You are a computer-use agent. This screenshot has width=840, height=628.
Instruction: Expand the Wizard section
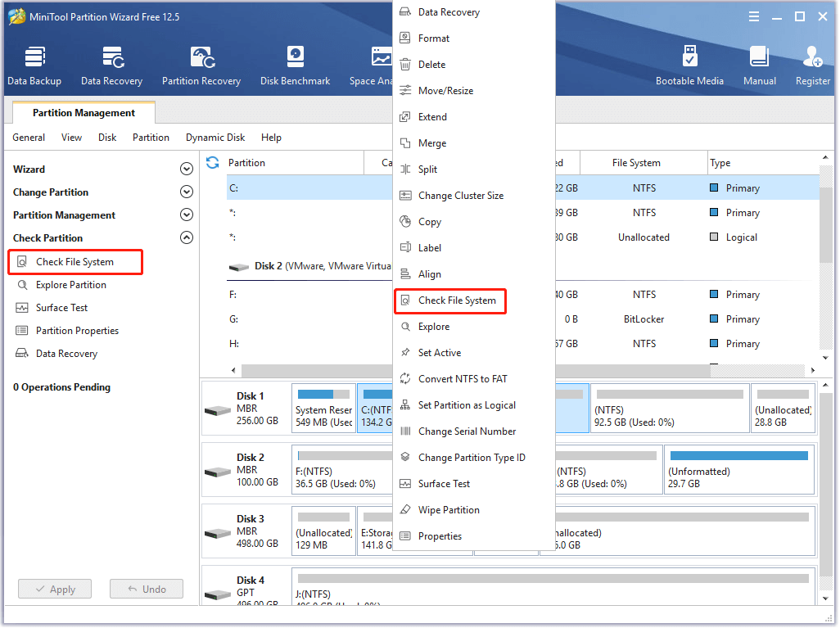coord(187,169)
